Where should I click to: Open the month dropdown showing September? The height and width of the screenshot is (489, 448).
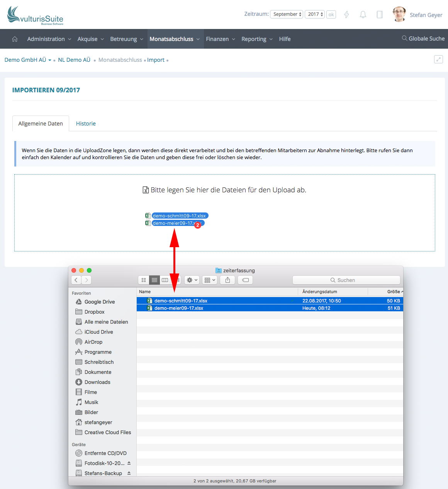(286, 14)
